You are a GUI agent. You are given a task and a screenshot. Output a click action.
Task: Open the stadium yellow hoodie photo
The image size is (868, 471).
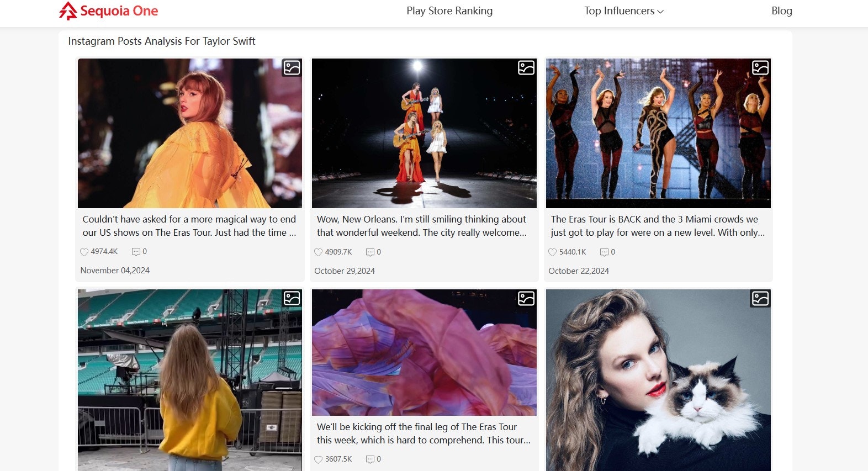coord(190,380)
